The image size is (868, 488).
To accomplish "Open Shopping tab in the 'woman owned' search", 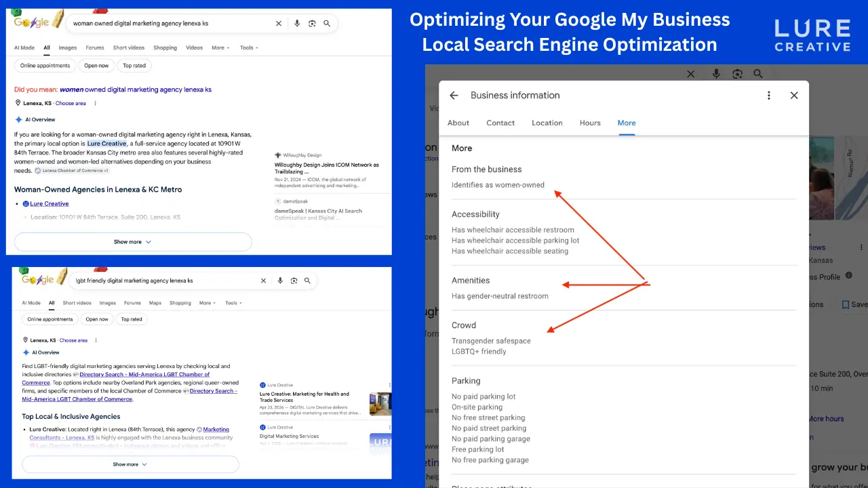I will click(x=165, y=47).
